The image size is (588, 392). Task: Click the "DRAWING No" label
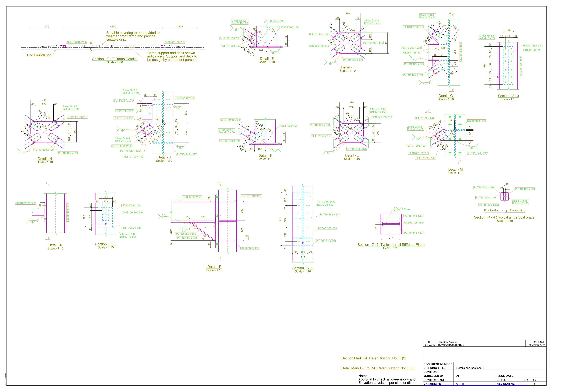[432, 384]
